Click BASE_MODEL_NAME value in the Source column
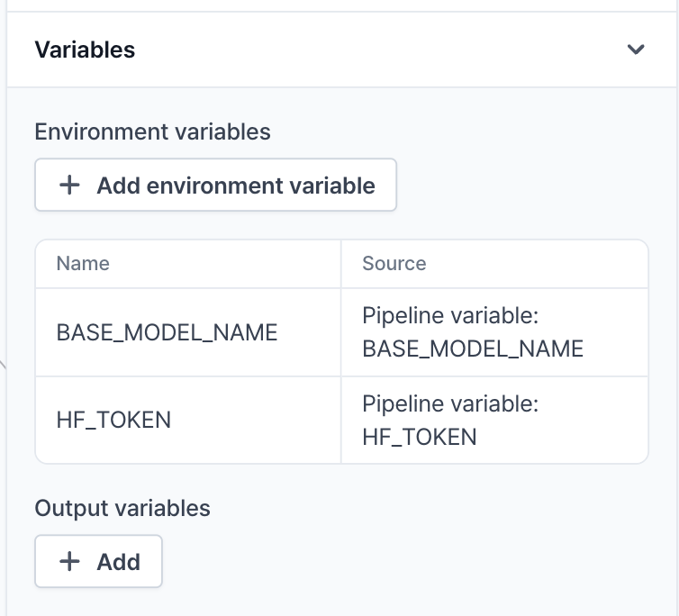This screenshot has height=616, width=679. 473,349
